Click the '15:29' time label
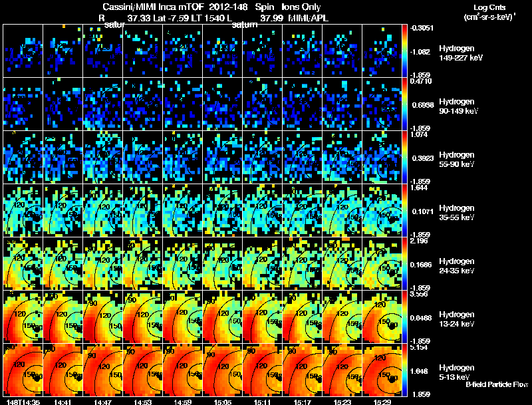This screenshot has width=532, height=405. coord(382,402)
